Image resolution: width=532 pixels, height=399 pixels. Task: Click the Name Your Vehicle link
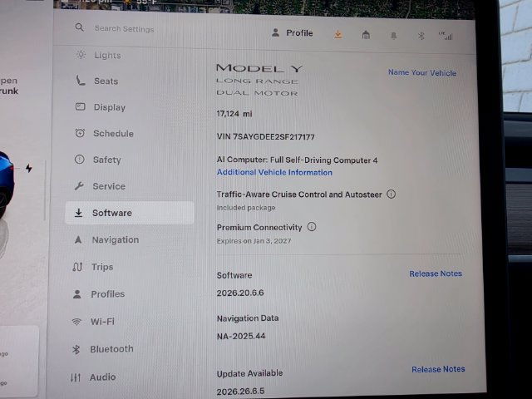click(422, 72)
